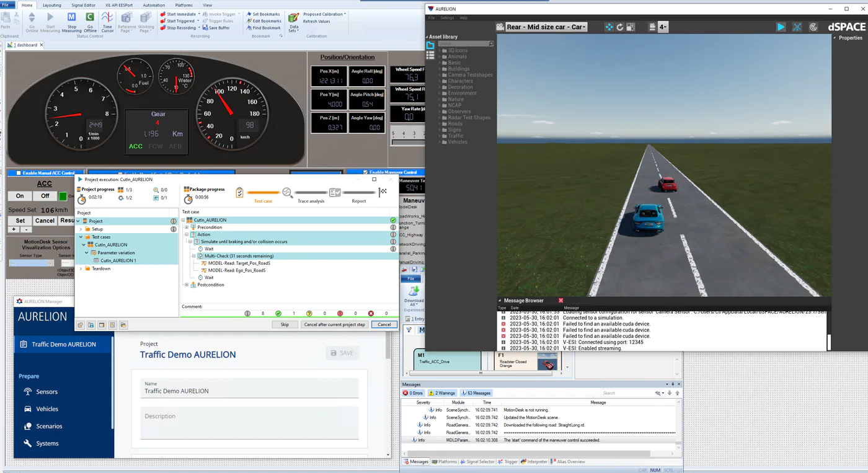The image size is (868, 473).
Task: Open Scenarios in AURELION Manager
Action: point(49,427)
